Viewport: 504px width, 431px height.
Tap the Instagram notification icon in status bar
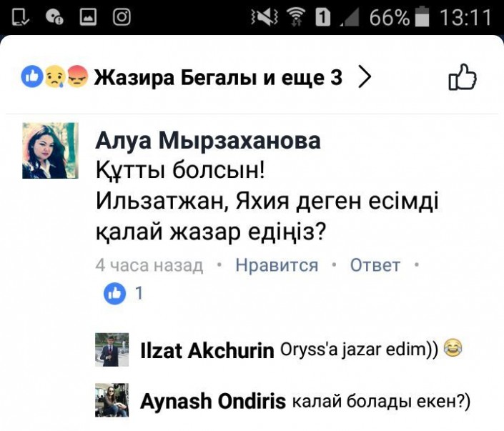click(122, 16)
